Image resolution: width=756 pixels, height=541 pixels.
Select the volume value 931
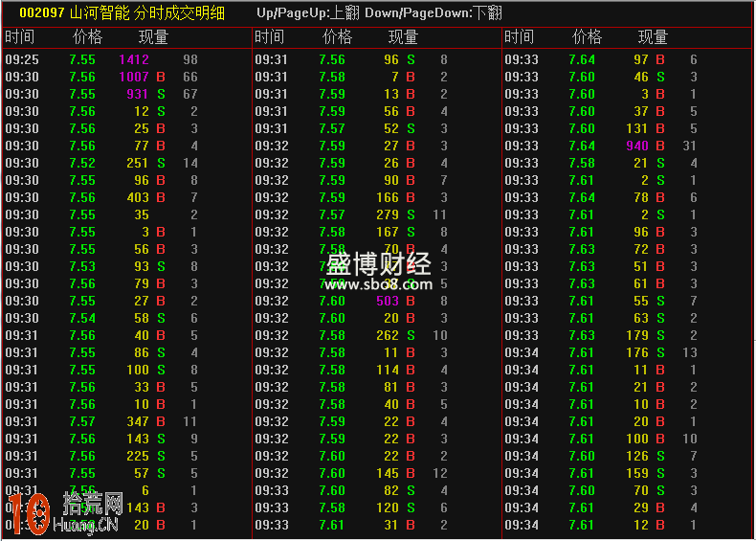pos(138,94)
